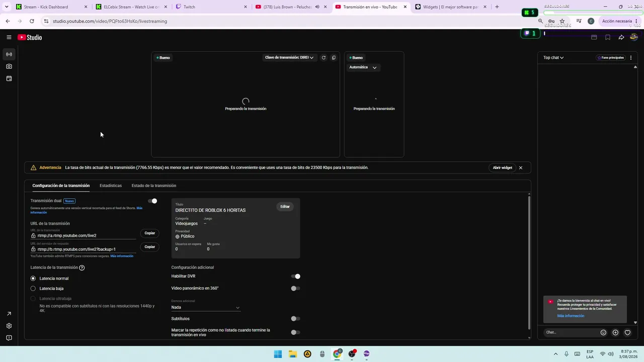
Task: Open the settings gear in the sidebar
Action: tap(9, 326)
